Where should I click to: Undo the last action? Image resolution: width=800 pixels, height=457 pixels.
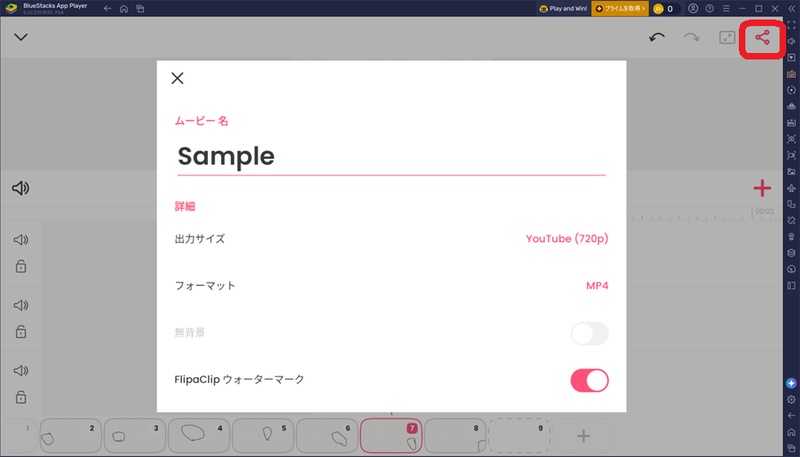(657, 37)
